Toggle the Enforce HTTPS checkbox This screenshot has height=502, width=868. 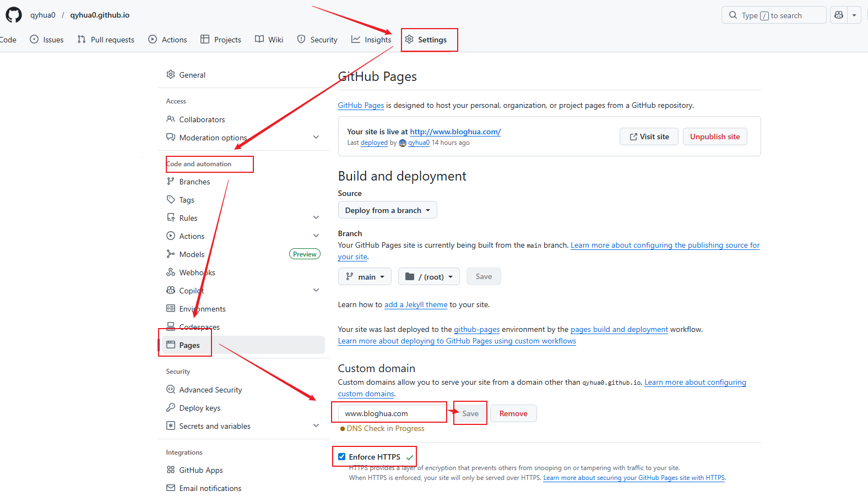coord(342,457)
